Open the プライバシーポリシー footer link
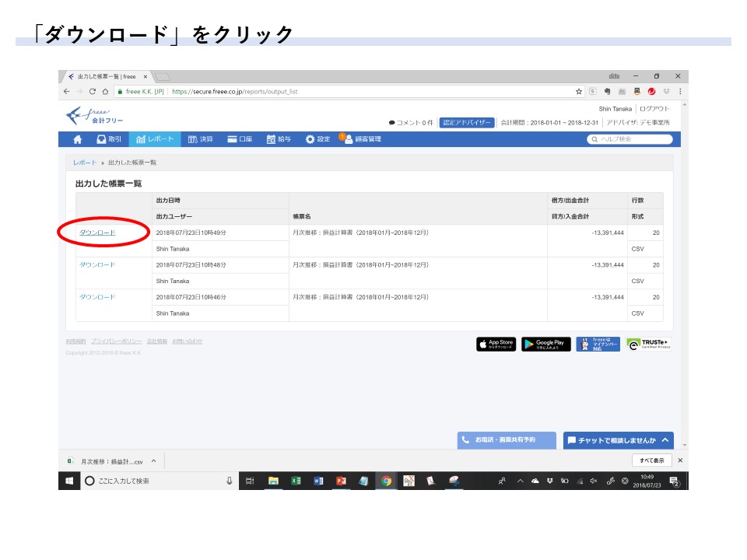This screenshot has width=747, height=560. (x=116, y=341)
